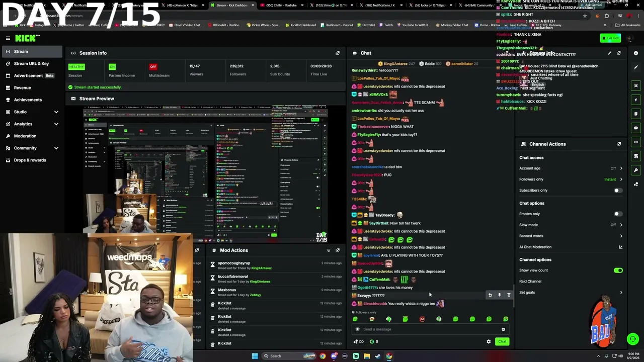The width and height of the screenshot is (644, 362).
Task: Reply to the Exvayy chat message
Action: coord(490,295)
